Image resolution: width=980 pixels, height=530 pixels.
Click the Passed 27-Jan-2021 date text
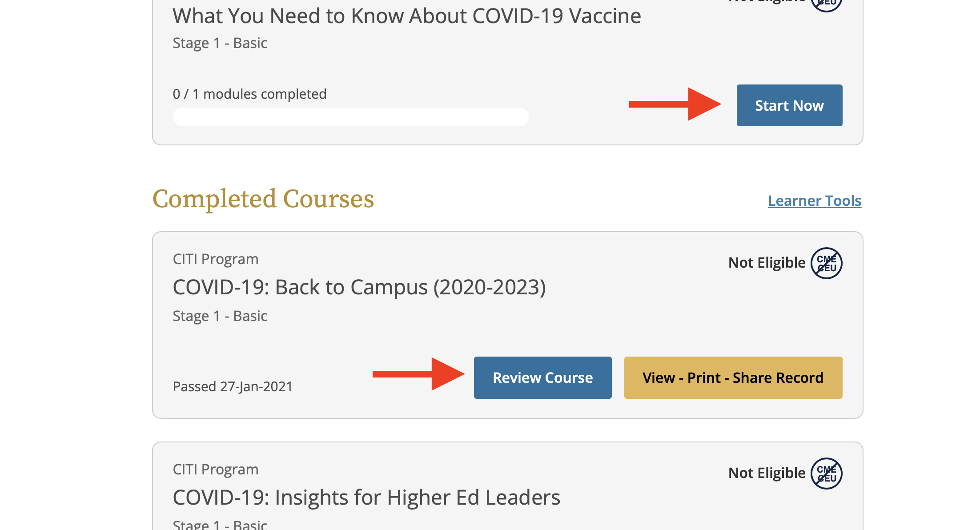click(x=233, y=386)
